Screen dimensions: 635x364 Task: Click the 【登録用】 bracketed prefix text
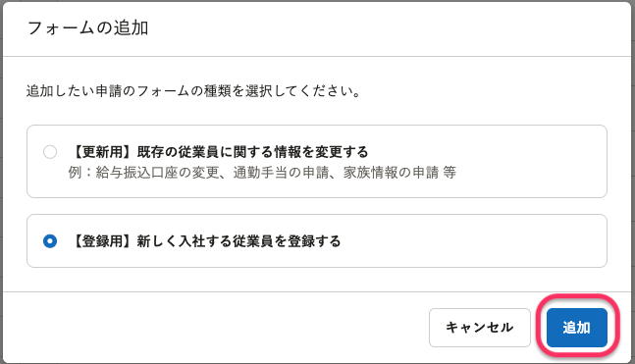point(102,241)
